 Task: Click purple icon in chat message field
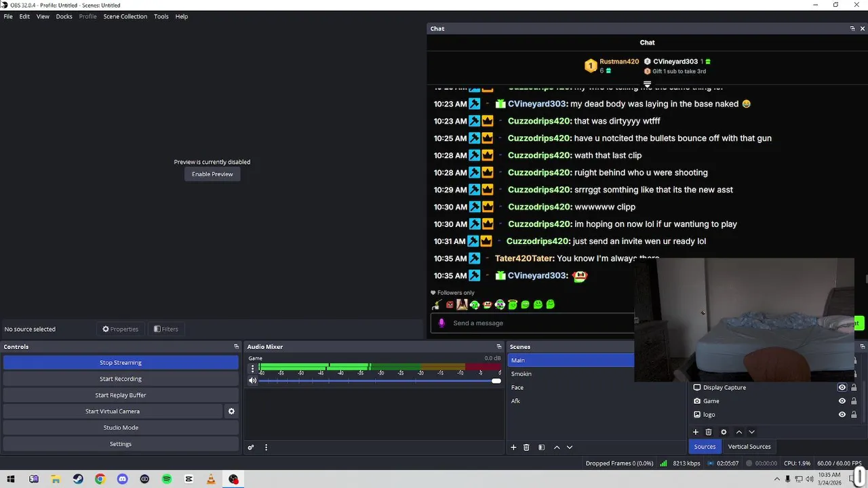pos(441,323)
